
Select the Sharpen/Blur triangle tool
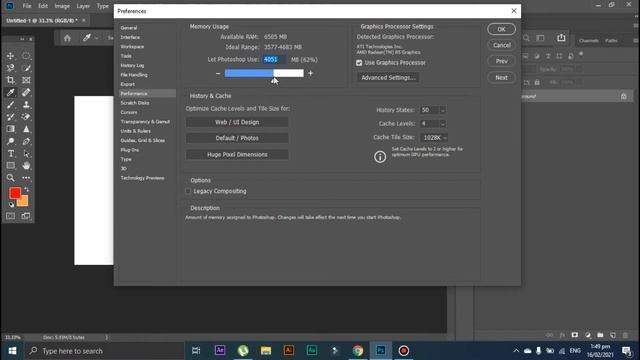[26, 129]
